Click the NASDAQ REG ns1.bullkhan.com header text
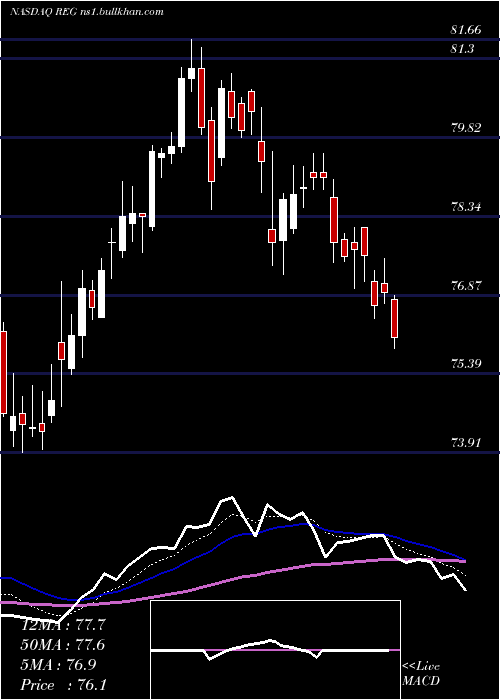The image size is (500, 700). click(x=87, y=12)
